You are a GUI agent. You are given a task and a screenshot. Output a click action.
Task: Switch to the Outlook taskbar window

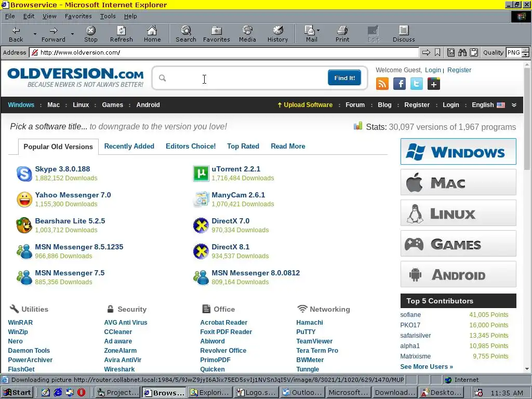pyautogui.click(x=302, y=393)
